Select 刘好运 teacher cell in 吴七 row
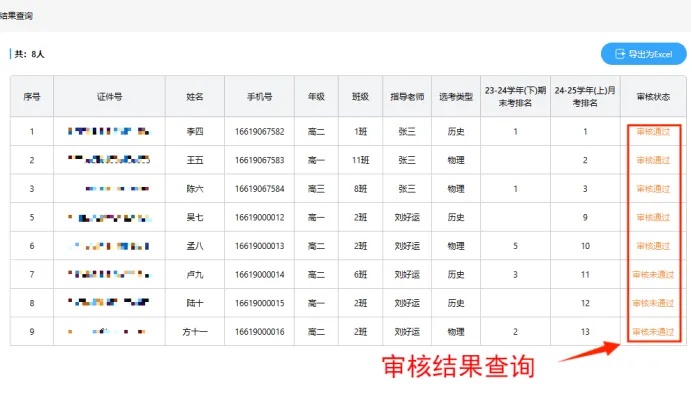This screenshot has width=692, height=393. pyautogui.click(x=407, y=218)
